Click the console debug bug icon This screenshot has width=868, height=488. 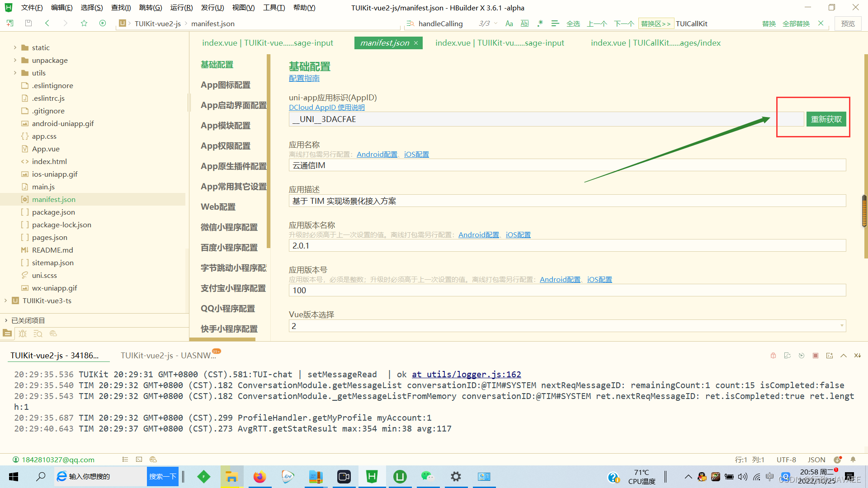point(774,356)
